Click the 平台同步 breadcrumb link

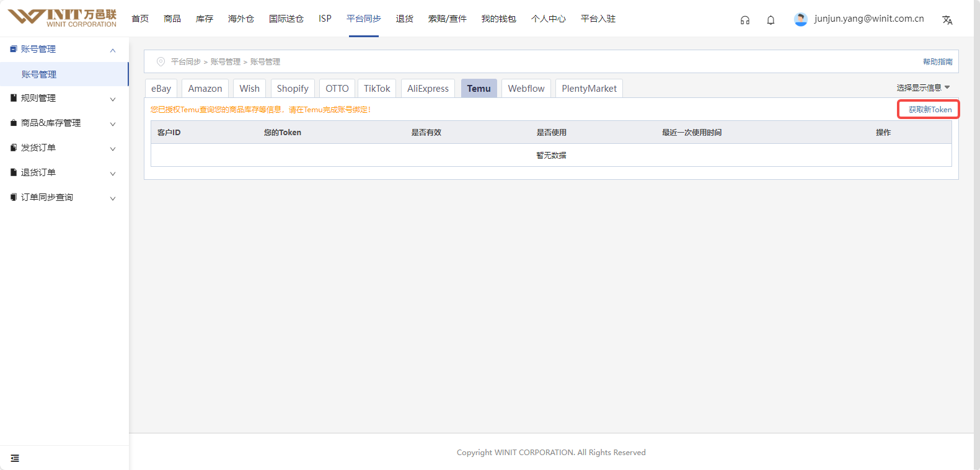click(186, 61)
